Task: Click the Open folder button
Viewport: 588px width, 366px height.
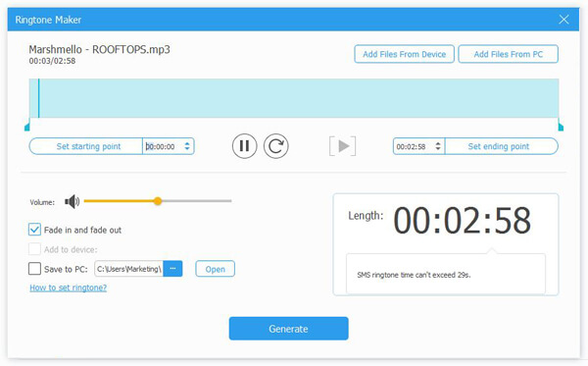Action: (x=216, y=269)
